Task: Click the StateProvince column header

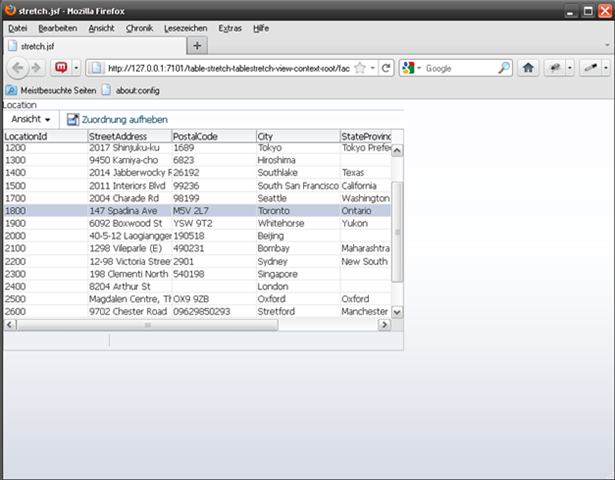Action: point(366,136)
